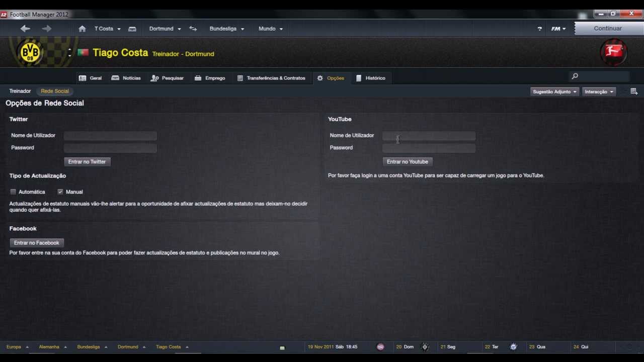Screen dimensions: 644x362
Task: Open the FM dropdown menu
Action: [558, 29]
